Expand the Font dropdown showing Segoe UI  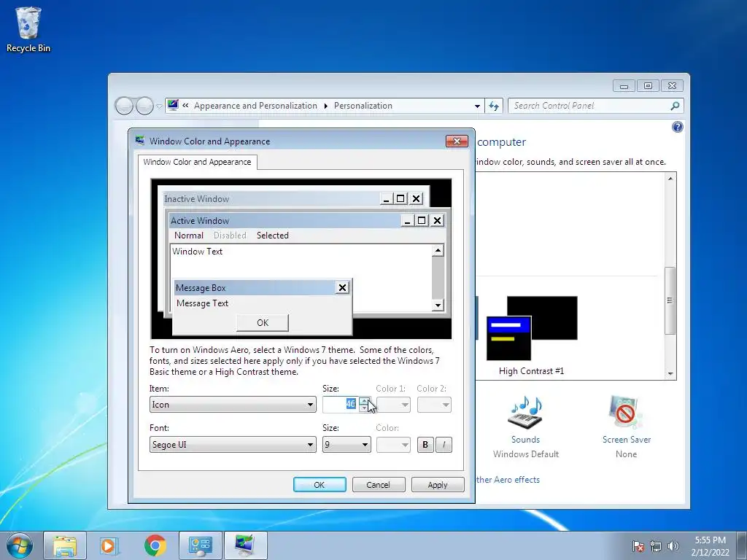(233, 445)
